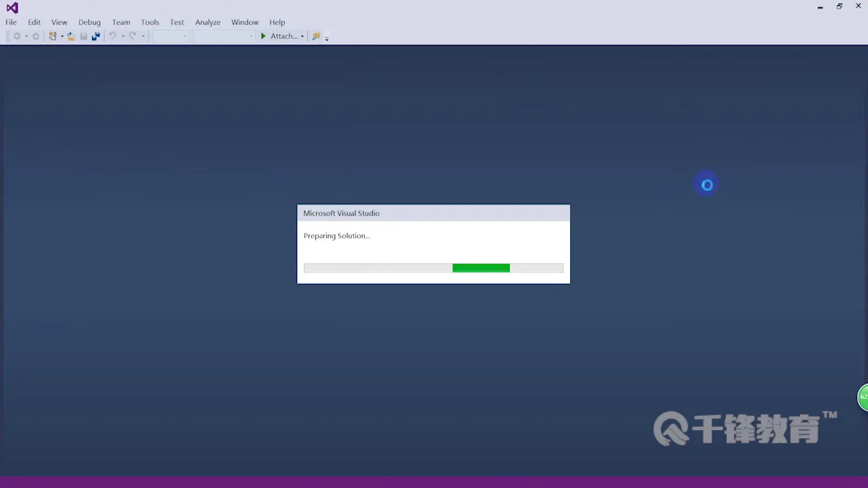
Task: Open the Solution Configurations combo box
Action: pyautogui.click(x=170, y=37)
